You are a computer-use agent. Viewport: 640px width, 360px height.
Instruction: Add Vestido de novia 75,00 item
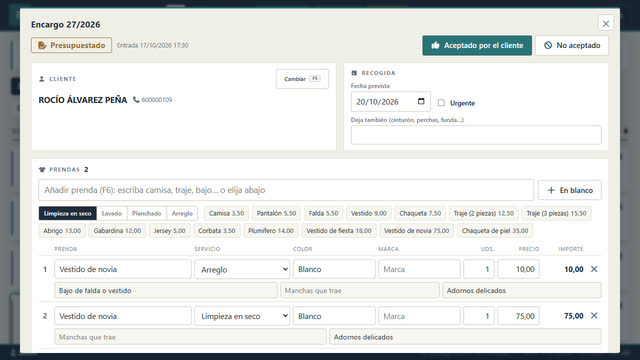pos(416,231)
